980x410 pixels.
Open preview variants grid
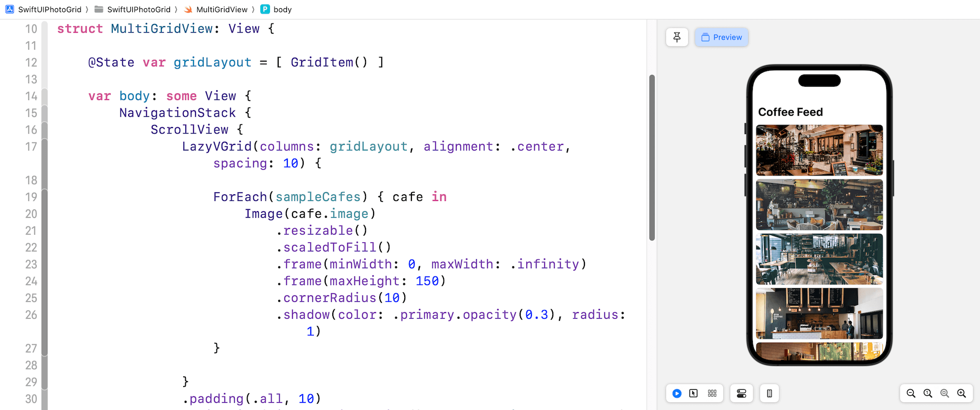click(x=712, y=393)
